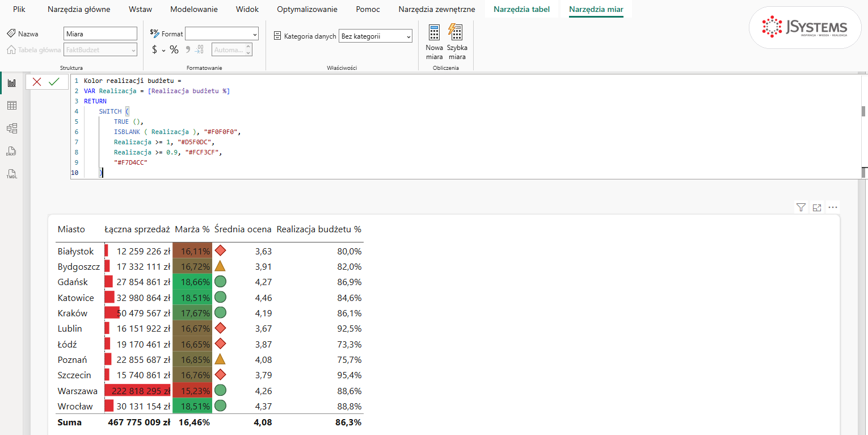Screen dimensions: 868x435
Task: Click the tag icon next to Nazwa
Action: point(11,34)
